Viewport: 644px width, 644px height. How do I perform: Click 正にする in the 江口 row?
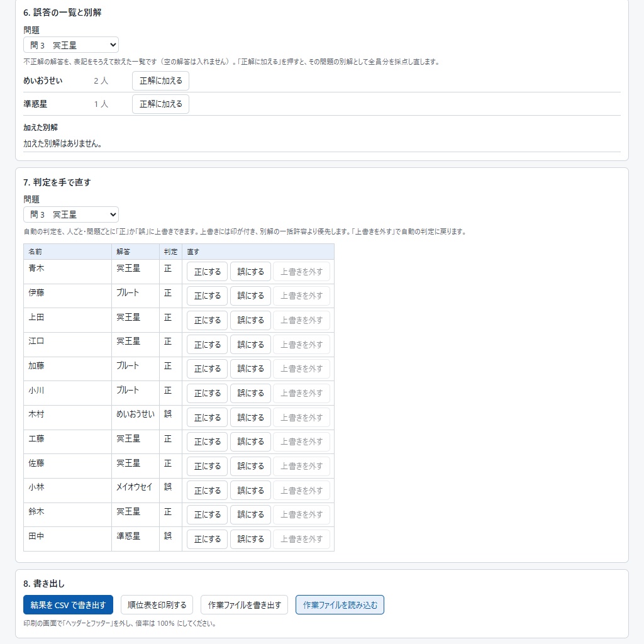tap(207, 345)
